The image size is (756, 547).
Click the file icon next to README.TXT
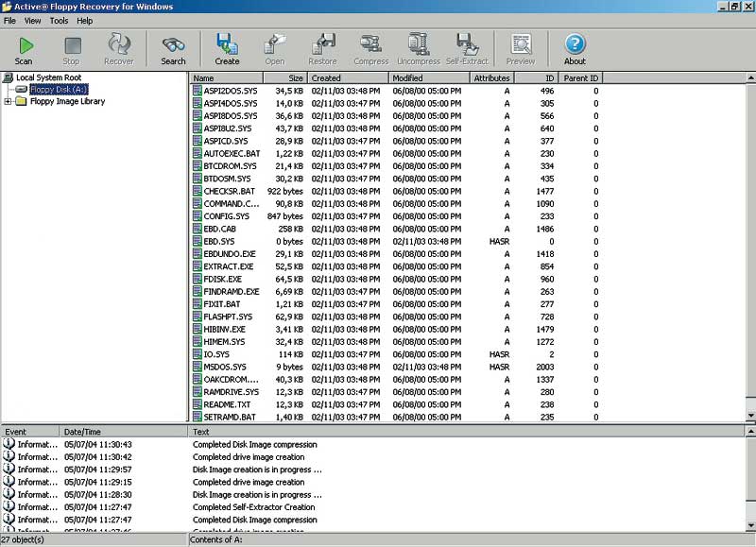198,404
